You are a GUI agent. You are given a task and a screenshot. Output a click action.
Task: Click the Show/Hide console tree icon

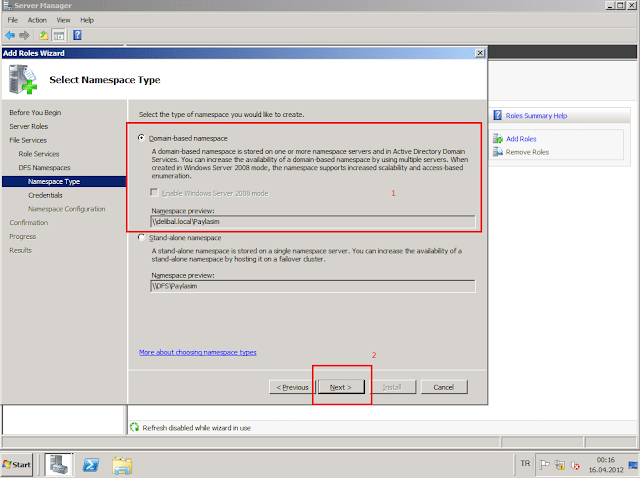pyautogui.click(x=59, y=35)
